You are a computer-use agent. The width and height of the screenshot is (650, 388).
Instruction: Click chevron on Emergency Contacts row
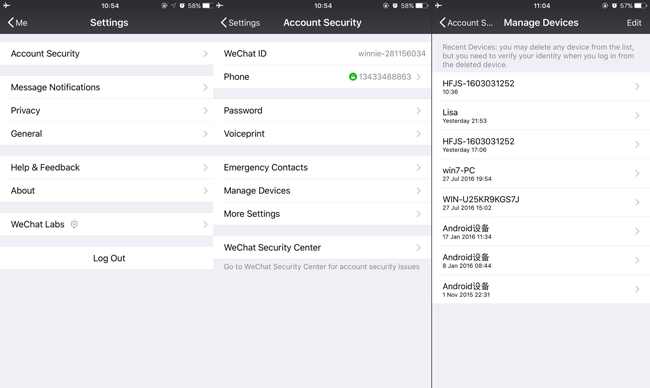(419, 167)
